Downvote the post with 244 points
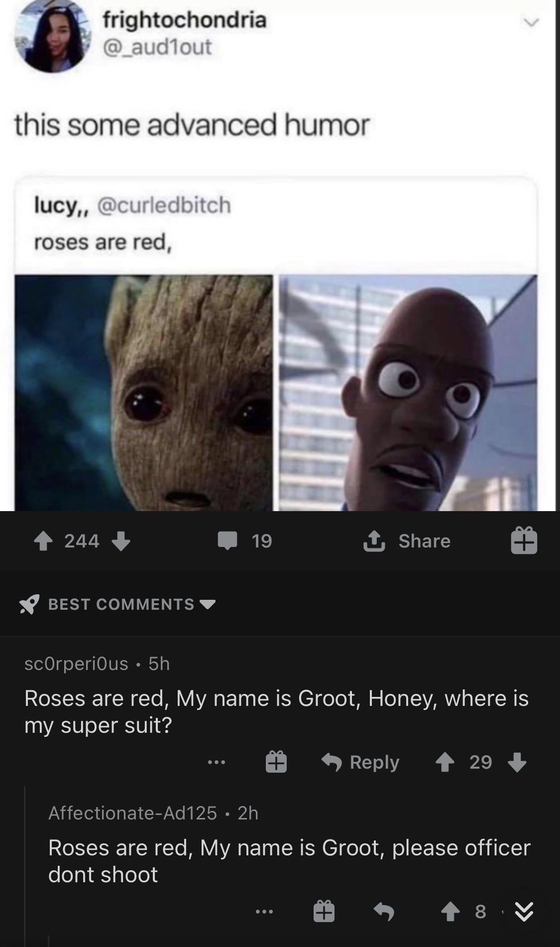Screen dimensions: 560x947 pyautogui.click(x=121, y=541)
